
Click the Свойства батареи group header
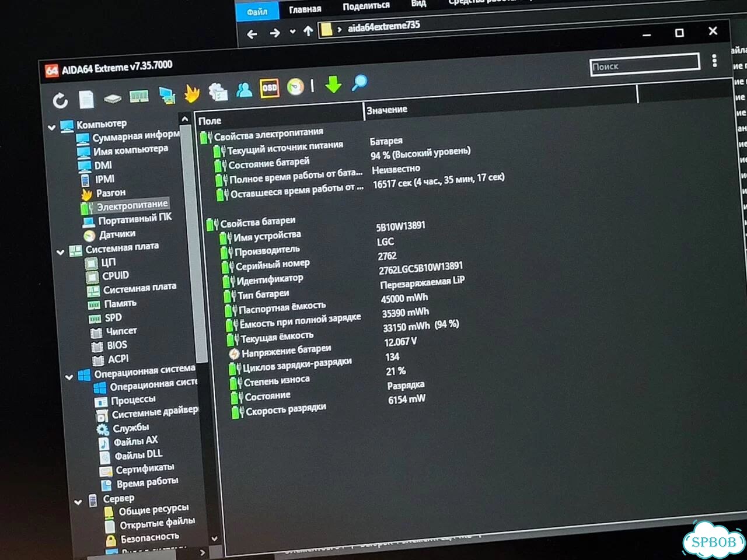tap(252, 223)
